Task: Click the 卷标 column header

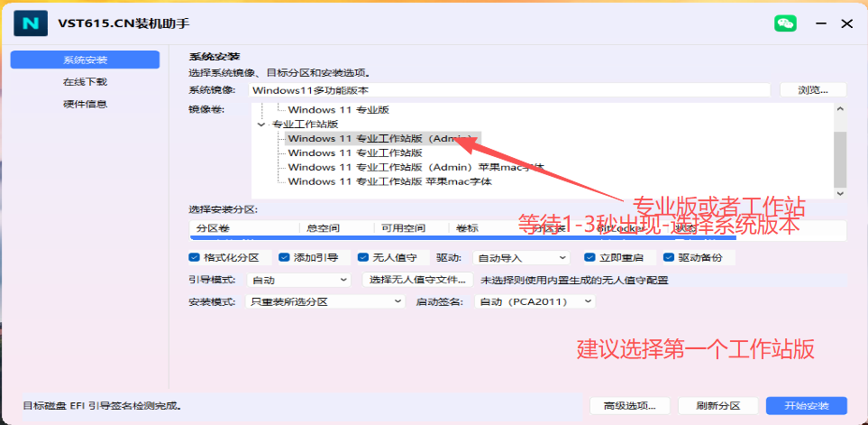Action: click(486, 228)
